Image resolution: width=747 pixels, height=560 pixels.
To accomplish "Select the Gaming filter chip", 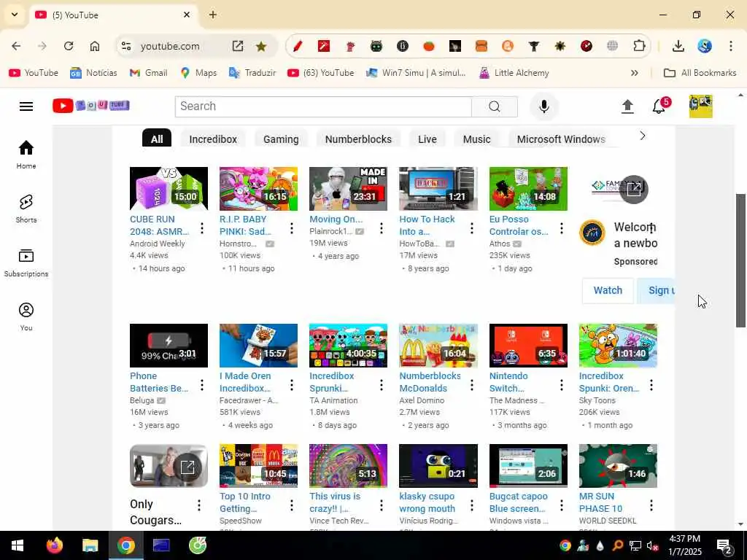I will pos(281,139).
